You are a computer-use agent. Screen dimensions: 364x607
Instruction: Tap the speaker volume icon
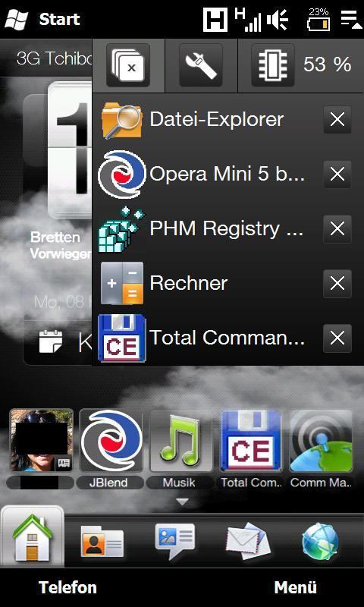pyautogui.click(x=278, y=20)
